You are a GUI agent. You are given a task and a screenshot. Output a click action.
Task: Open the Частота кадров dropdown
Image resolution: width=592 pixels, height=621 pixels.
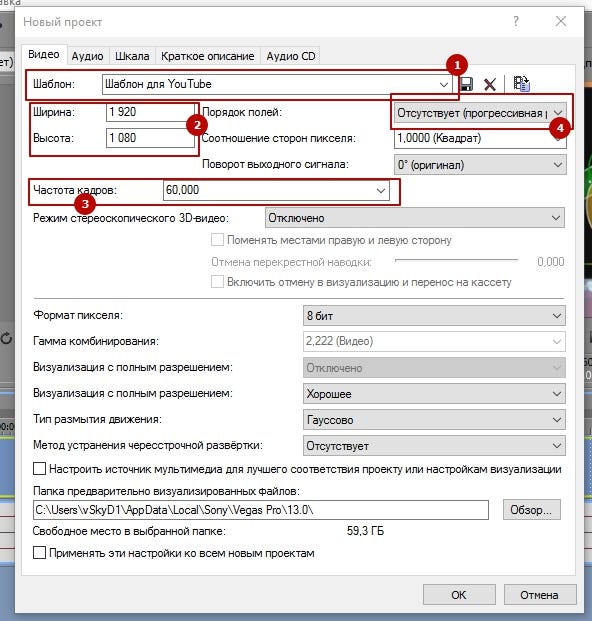click(276, 190)
